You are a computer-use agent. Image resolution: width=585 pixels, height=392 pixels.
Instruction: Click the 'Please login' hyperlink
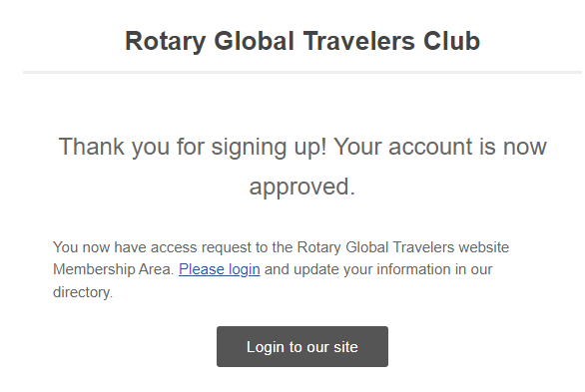coord(220,269)
